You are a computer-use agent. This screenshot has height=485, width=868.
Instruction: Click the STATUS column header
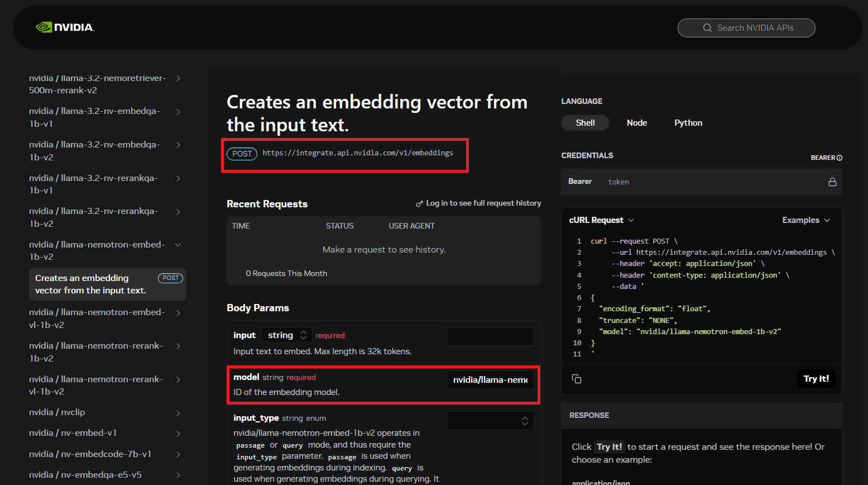pos(339,226)
